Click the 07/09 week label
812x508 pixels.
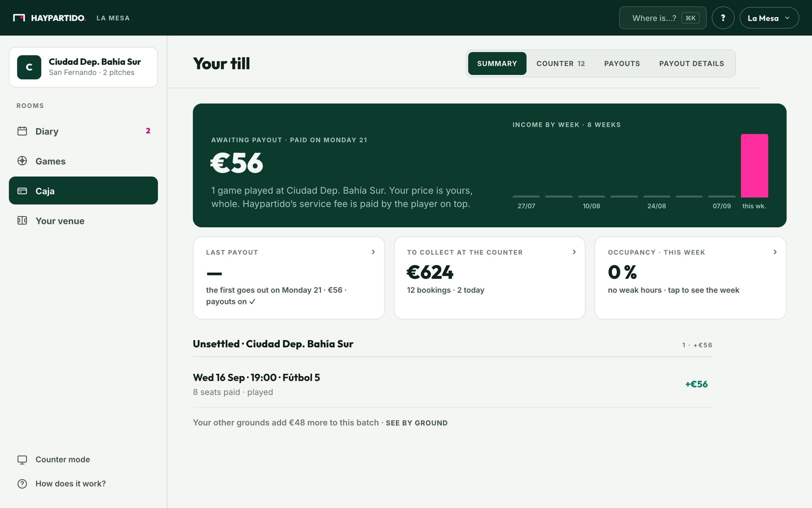click(x=721, y=206)
